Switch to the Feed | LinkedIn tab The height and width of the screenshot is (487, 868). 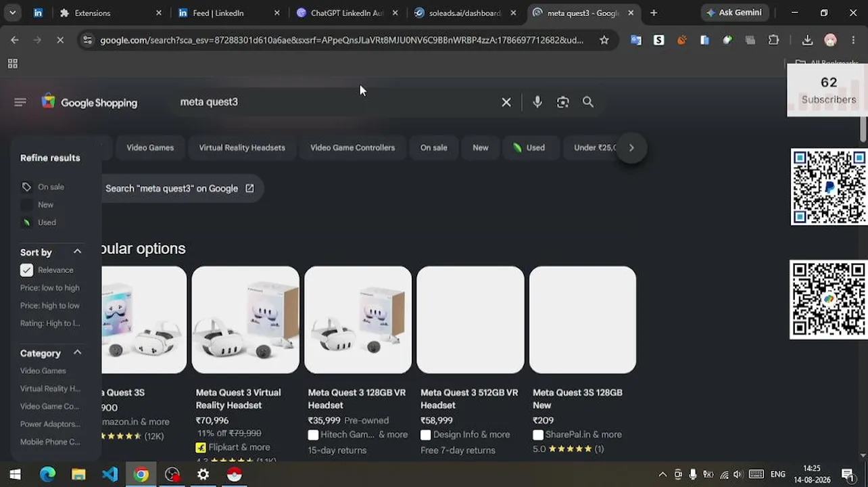coord(229,13)
